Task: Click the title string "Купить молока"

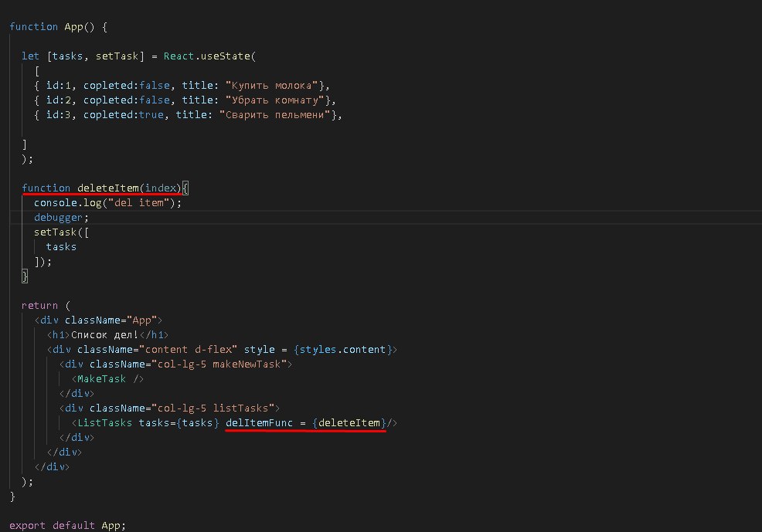Action: (272, 86)
